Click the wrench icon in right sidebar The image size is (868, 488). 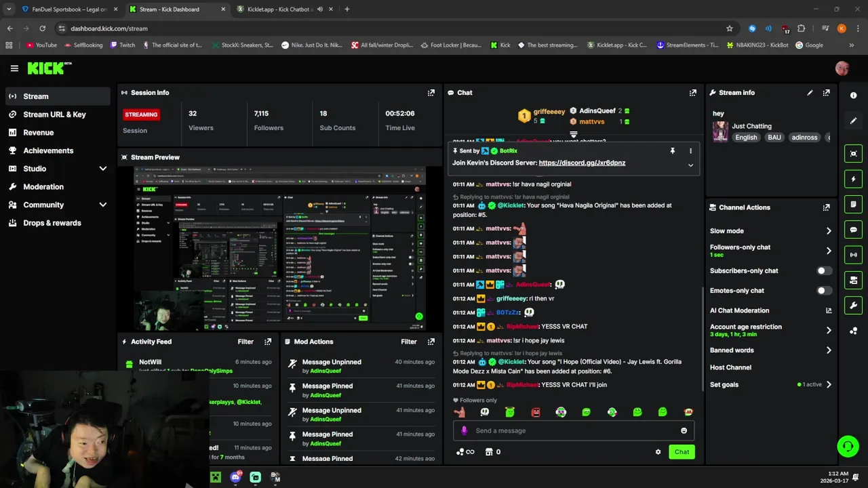tap(854, 306)
